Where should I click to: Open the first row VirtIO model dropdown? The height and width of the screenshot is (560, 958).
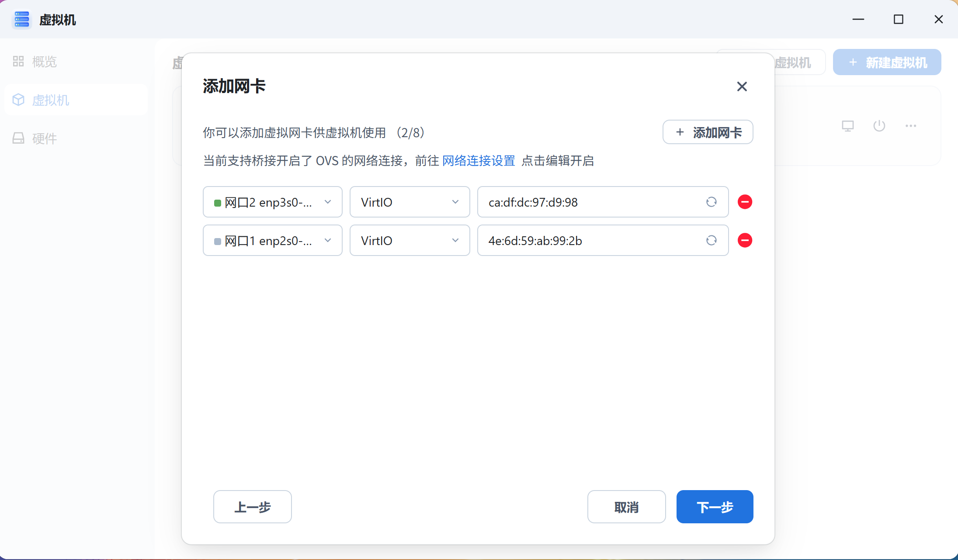pos(410,202)
